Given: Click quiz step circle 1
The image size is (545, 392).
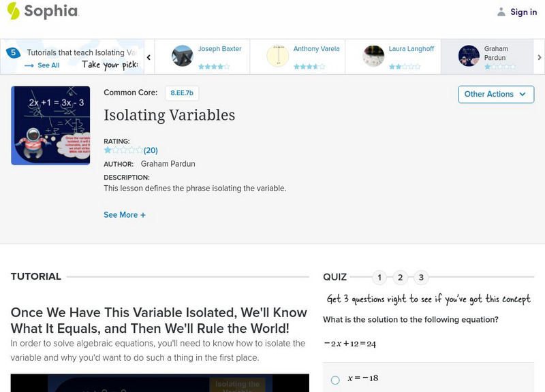Looking at the screenshot, I should point(379,277).
